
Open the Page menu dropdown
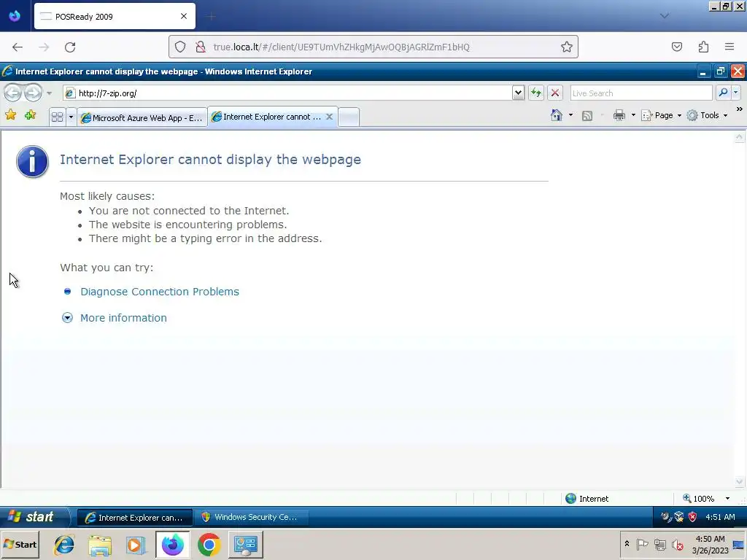662,115
